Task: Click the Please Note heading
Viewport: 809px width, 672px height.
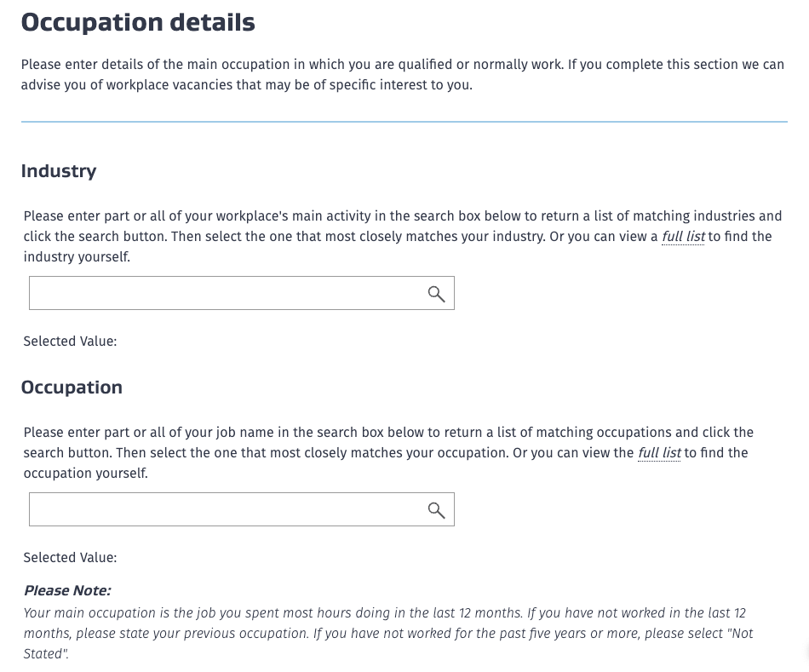Action: (x=67, y=591)
